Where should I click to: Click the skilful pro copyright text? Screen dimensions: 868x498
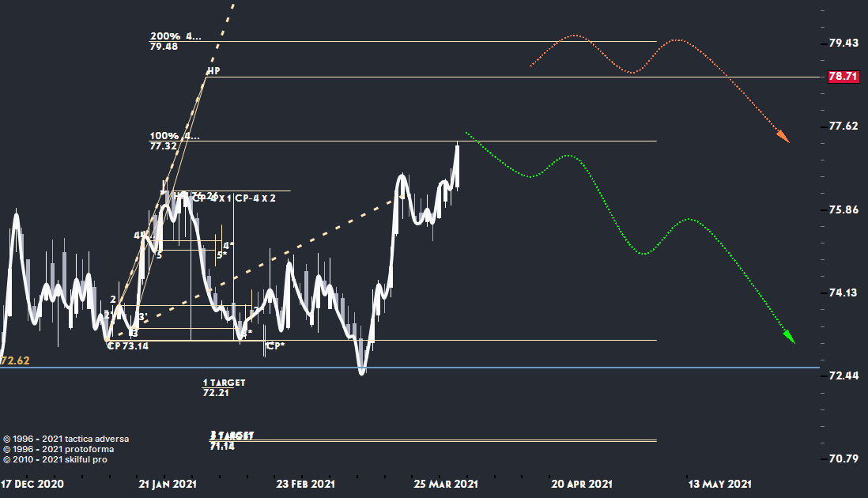55,459
